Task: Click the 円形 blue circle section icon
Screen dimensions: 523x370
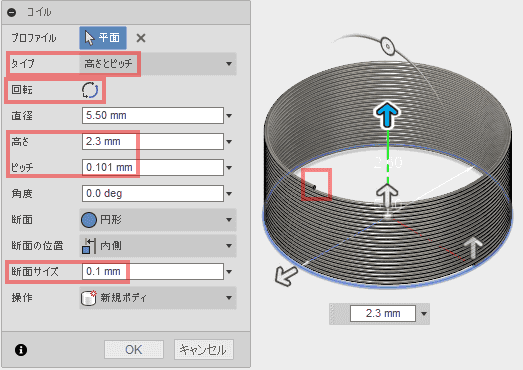Action: (x=89, y=220)
